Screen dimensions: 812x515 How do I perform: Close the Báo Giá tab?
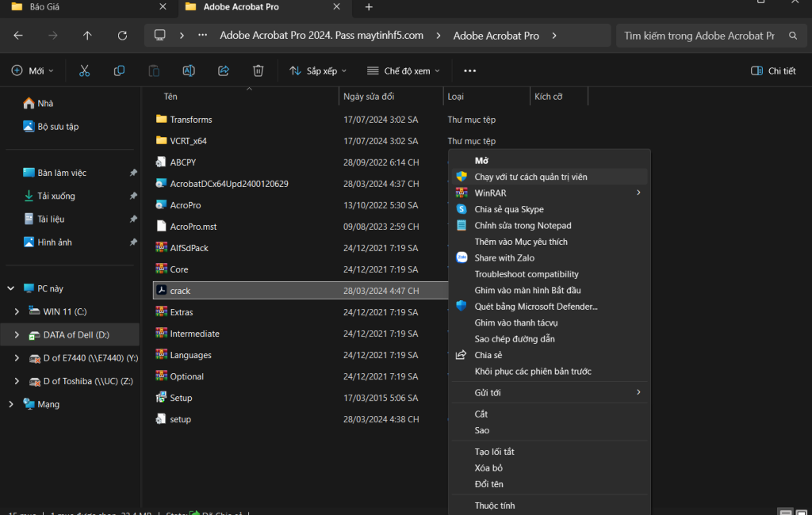coord(163,6)
